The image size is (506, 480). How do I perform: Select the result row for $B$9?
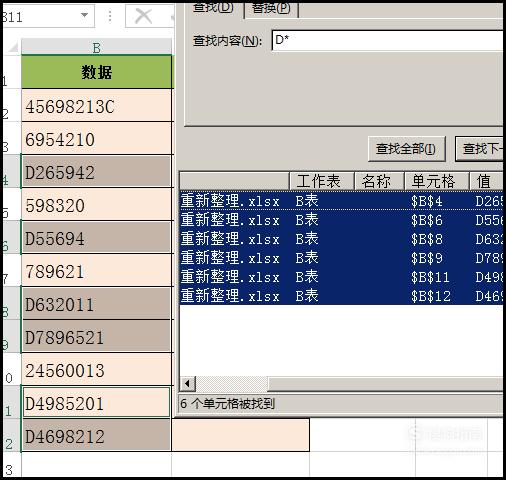(x=341, y=258)
